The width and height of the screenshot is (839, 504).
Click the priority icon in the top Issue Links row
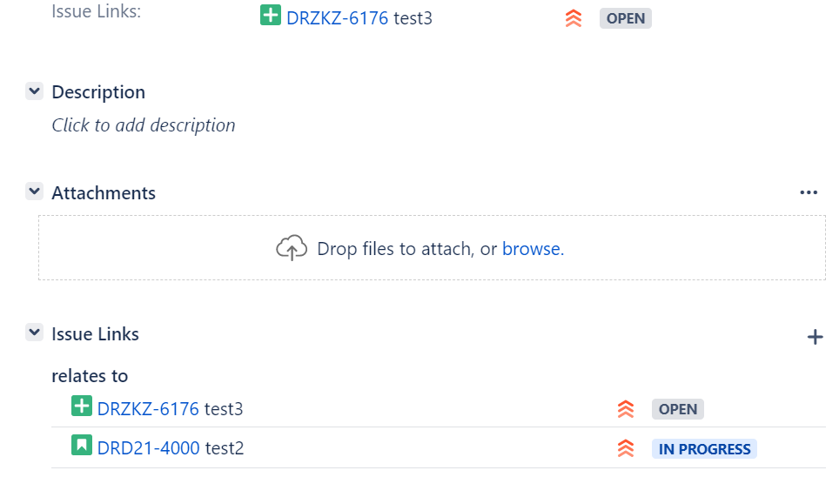tap(573, 17)
